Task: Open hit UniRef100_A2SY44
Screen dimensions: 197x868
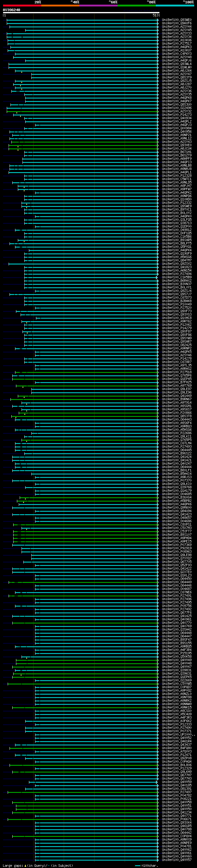Action: (x=177, y=26)
